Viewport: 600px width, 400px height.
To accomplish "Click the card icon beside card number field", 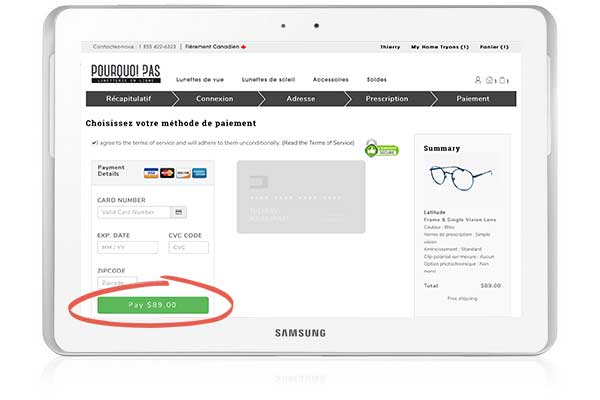I will [x=178, y=212].
